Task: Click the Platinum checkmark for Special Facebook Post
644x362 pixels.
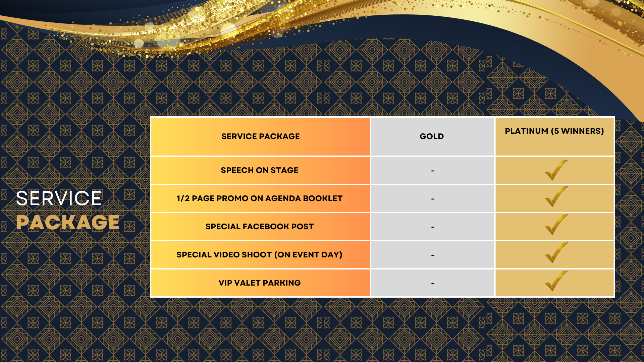Action: click(x=556, y=225)
